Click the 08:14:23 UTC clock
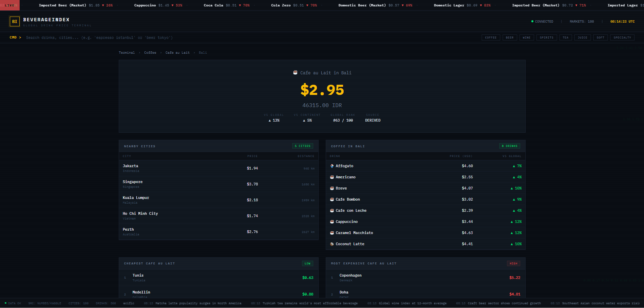 pyautogui.click(x=622, y=21)
